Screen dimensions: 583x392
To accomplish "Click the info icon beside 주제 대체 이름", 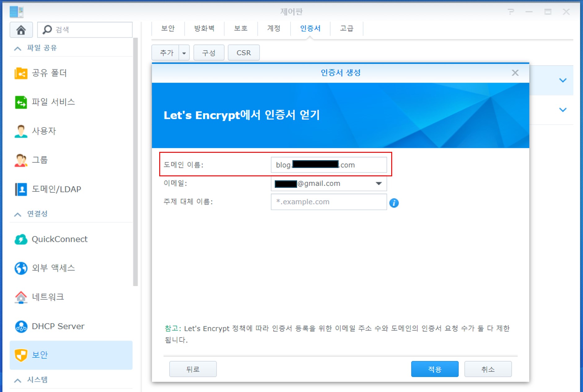I will point(394,203).
